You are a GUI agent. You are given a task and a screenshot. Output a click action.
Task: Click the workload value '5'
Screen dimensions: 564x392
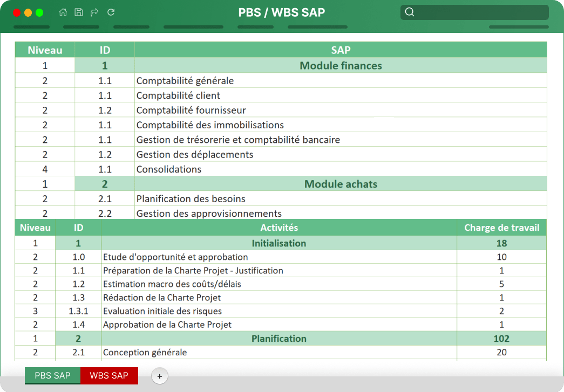tap(501, 284)
